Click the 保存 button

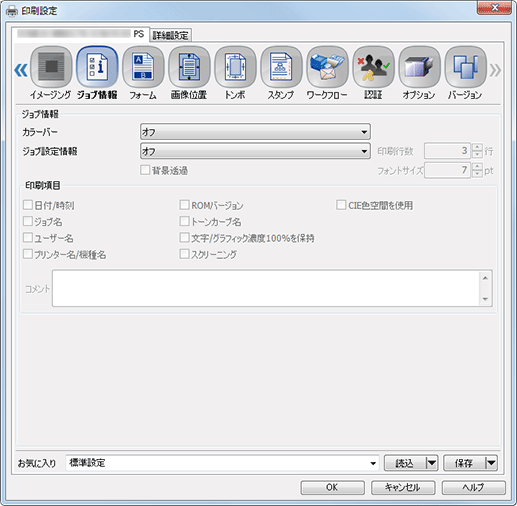tap(464, 463)
